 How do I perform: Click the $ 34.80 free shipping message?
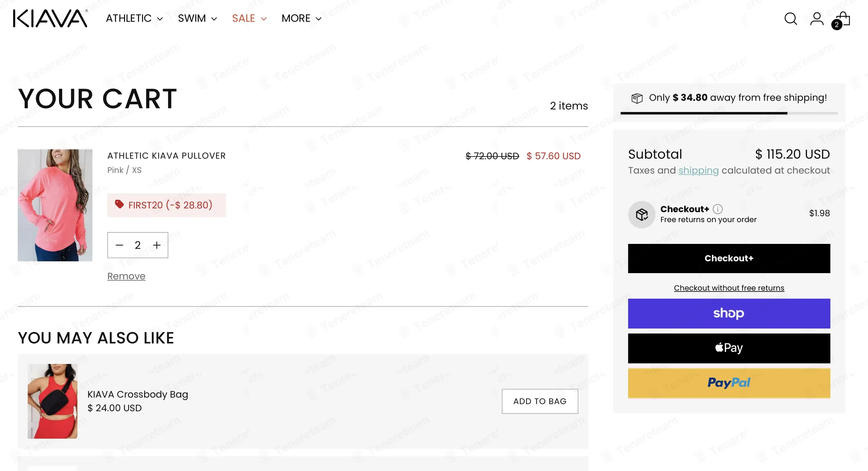[738, 98]
